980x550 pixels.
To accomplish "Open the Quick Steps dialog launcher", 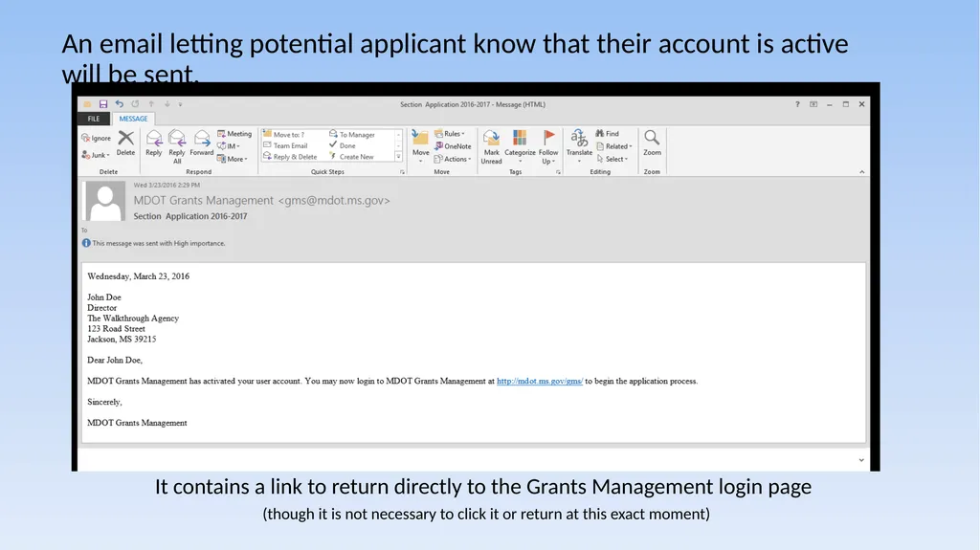I will (x=403, y=172).
